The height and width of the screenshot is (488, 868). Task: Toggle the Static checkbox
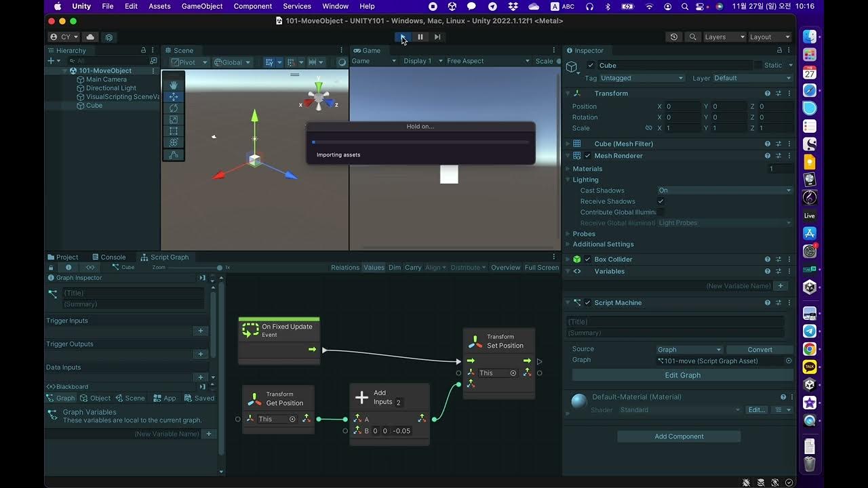[x=757, y=65]
